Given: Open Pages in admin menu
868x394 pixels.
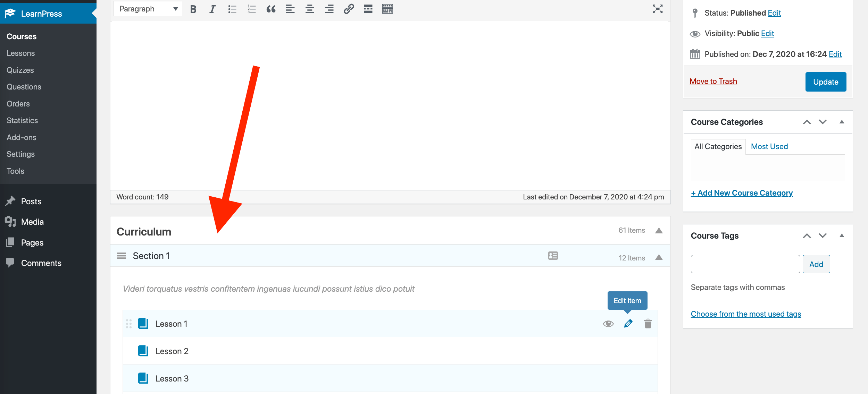Looking at the screenshot, I should [x=32, y=242].
